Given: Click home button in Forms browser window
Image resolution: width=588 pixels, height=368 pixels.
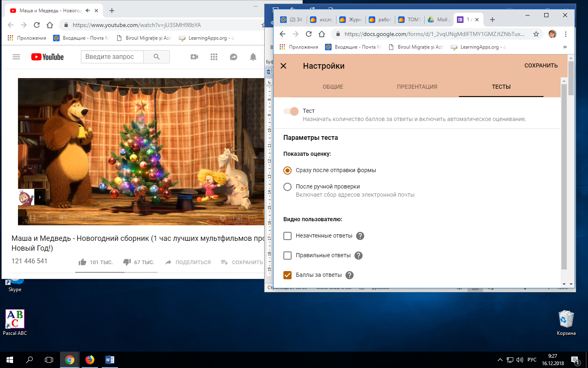Looking at the screenshot, I should pos(322,34).
